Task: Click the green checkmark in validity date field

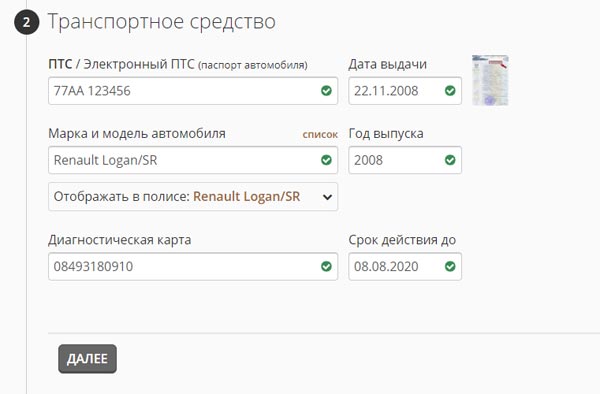Action: tap(450, 266)
